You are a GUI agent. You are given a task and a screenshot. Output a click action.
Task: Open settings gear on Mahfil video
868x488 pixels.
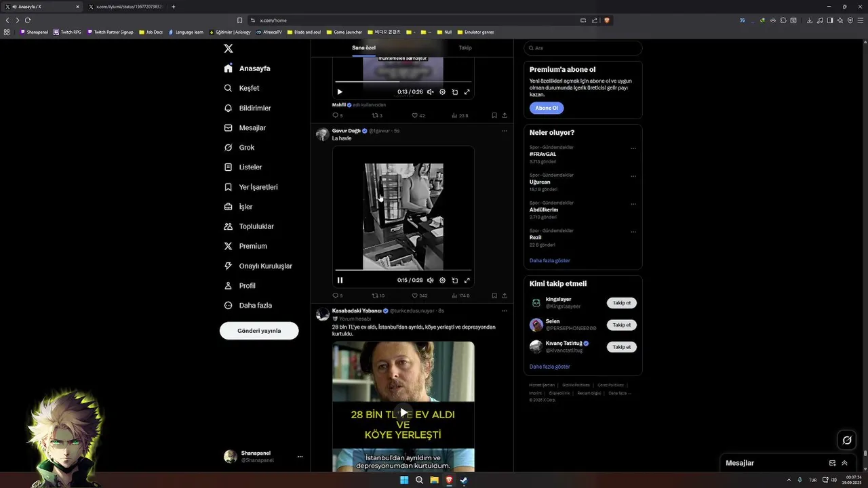pyautogui.click(x=442, y=91)
